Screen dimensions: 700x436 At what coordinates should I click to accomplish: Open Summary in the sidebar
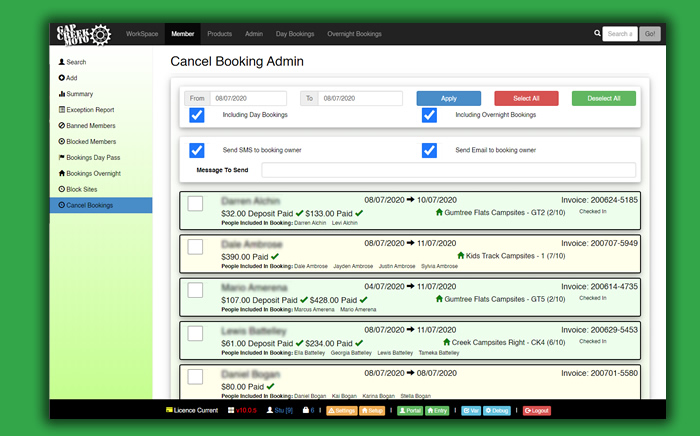point(76,94)
